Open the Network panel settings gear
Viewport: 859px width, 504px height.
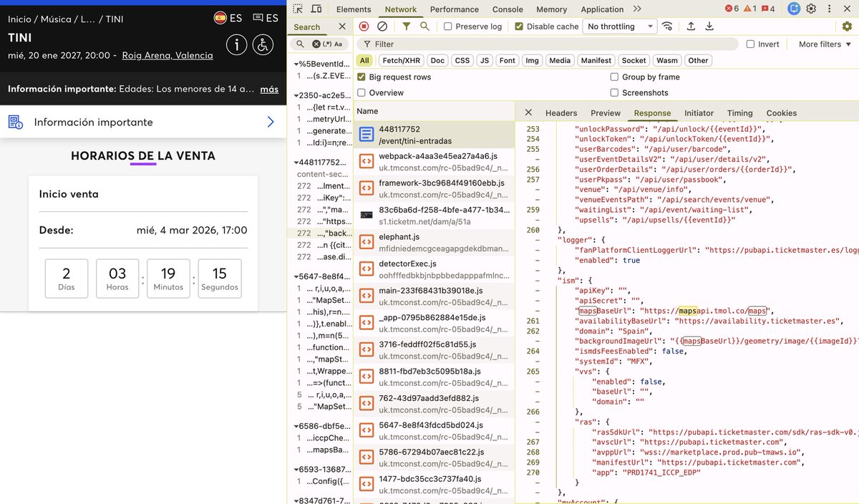847,26
